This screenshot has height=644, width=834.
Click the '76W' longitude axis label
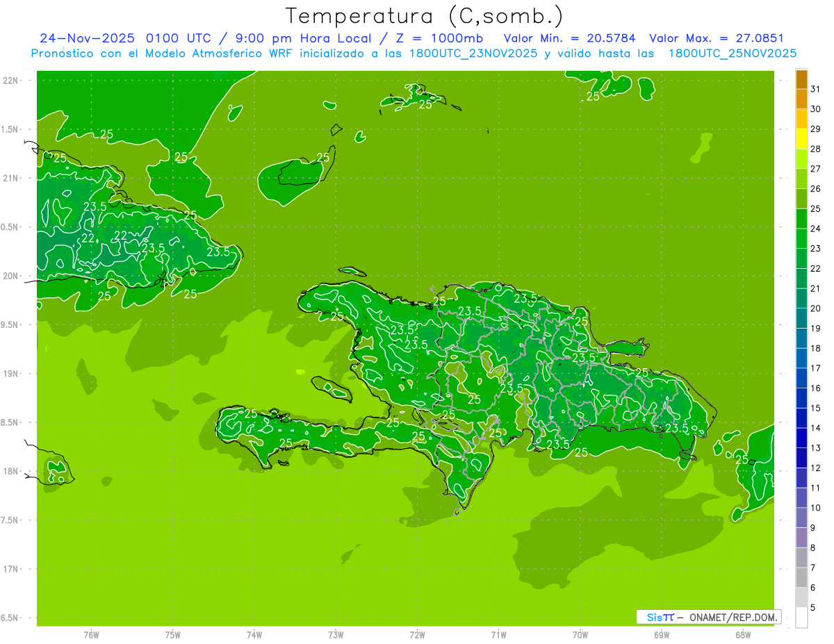[91, 635]
